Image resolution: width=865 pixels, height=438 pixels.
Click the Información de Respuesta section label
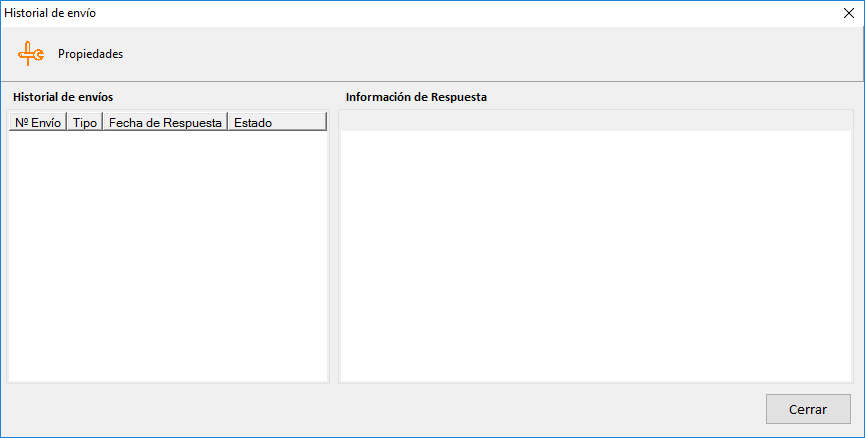[416, 98]
